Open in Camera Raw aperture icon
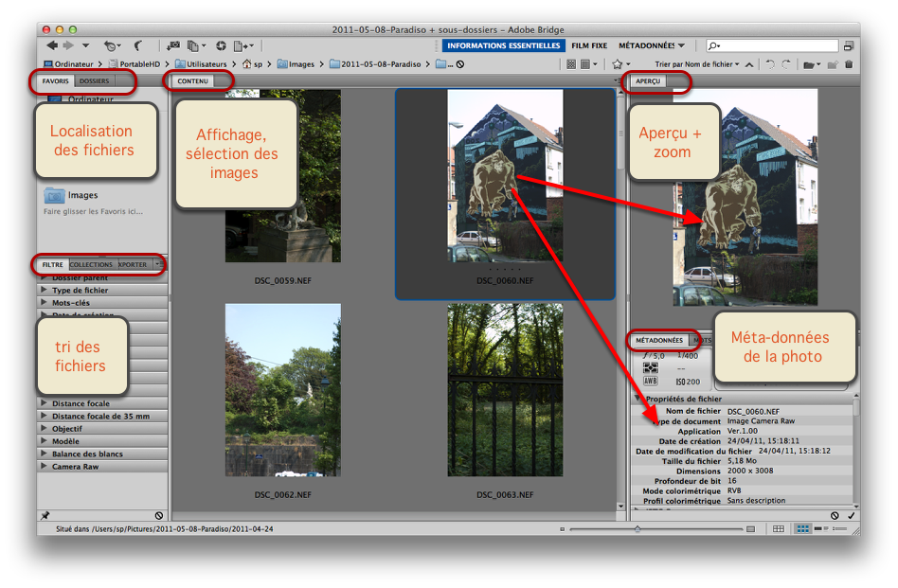 pos(221,45)
